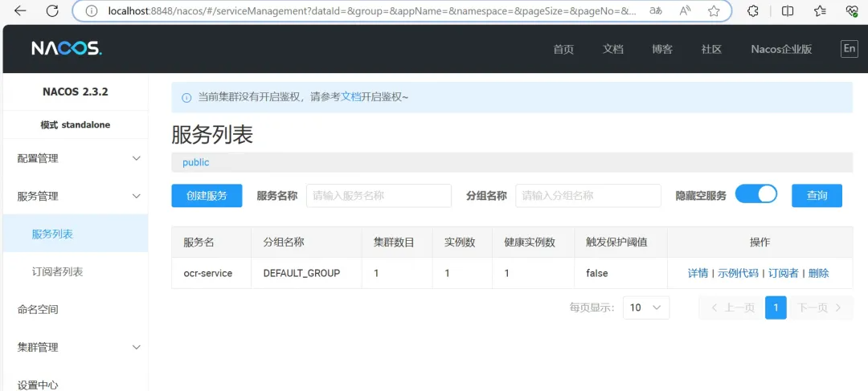
Task: Click the ocr-service table cell
Action: click(211, 273)
